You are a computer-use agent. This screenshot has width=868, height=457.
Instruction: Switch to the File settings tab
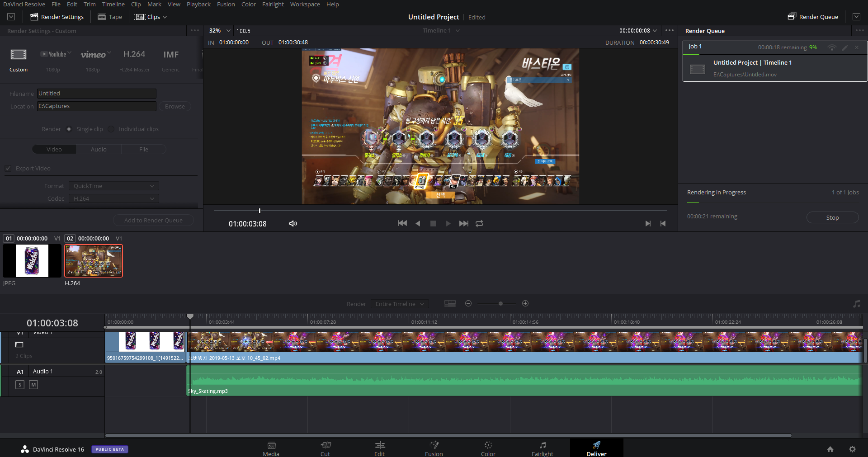point(144,149)
